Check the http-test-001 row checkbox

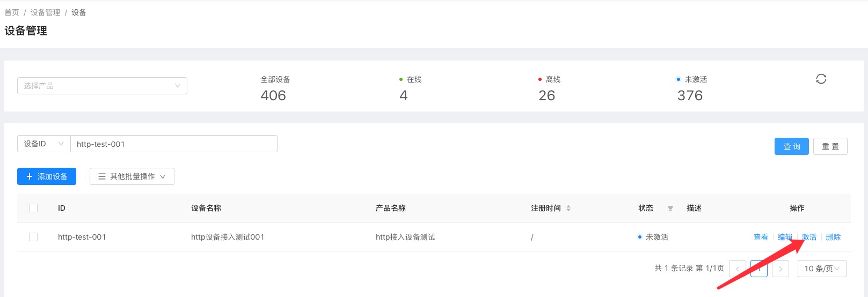[33, 237]
